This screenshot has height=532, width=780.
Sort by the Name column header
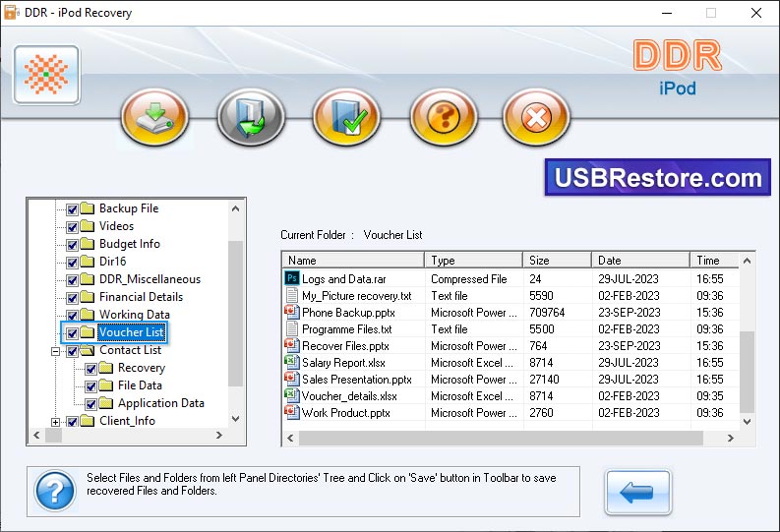tap(353, 260)
